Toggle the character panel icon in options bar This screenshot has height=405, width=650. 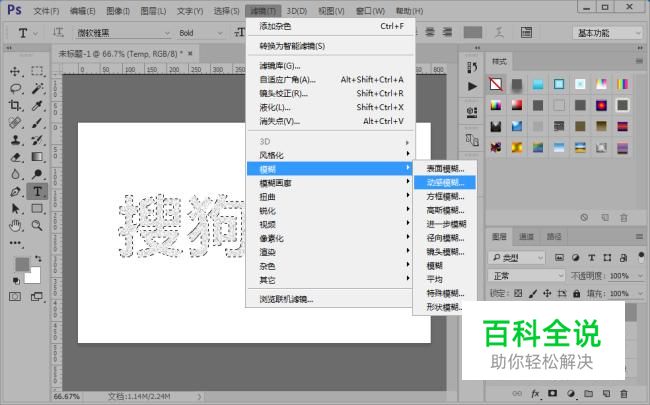[526, 32]
